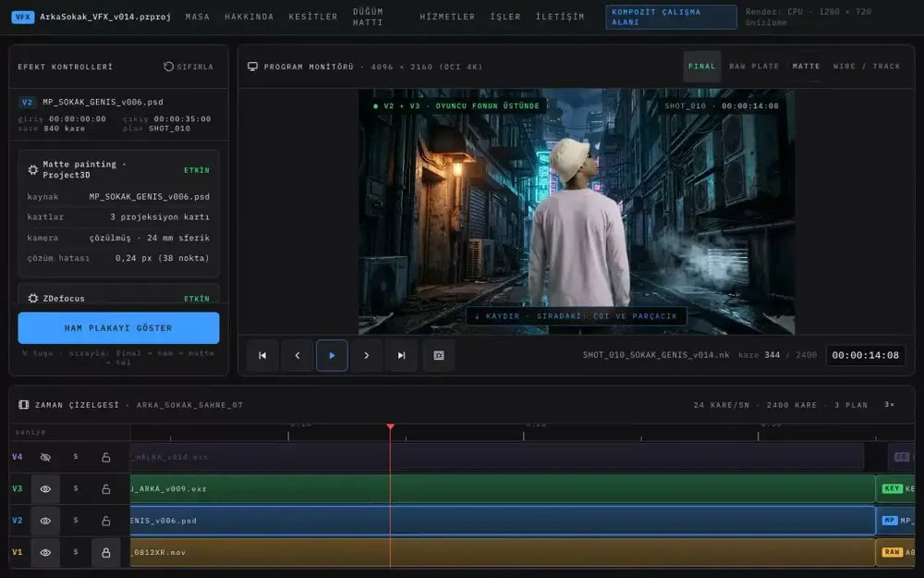Viewport: 924px width, 578px height.
Task: Open the MASA menu item
Action: 198,17
